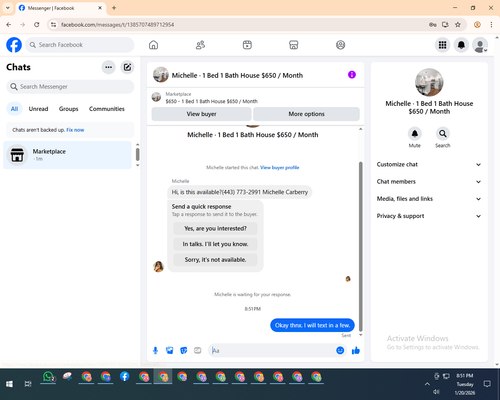The height and width of the screenshot is (400, 500).
Task: Open the Watch video icon in top navigation
Action: click(x=247, y=45)
